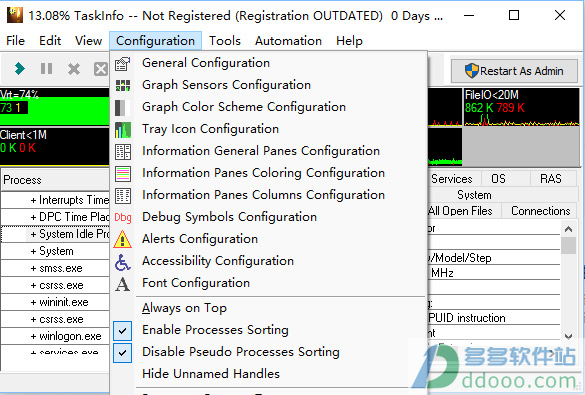
Task: Choose Information Panes Coloring Configuration
Action: coord(263,173)
